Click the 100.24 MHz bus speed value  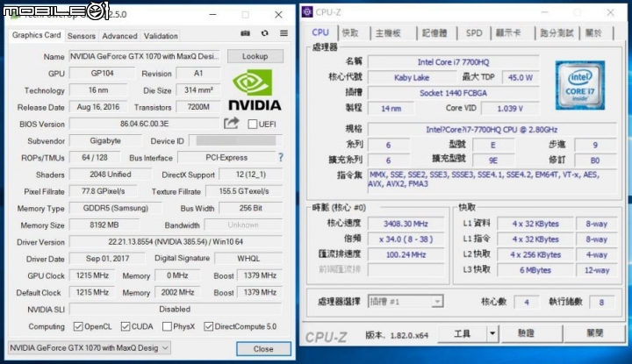[x=406, y=254]
